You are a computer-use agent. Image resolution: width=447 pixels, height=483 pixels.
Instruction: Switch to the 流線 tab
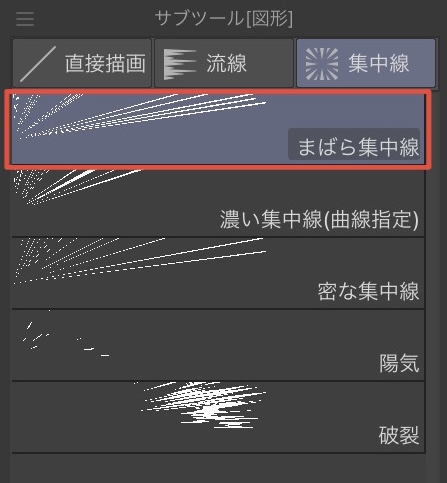point(224,63)
